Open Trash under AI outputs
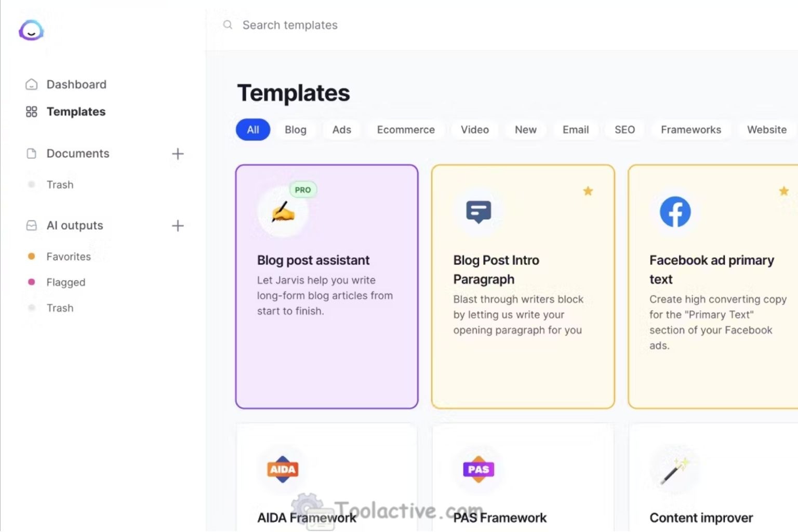798x532 pixels. point(60,308)
